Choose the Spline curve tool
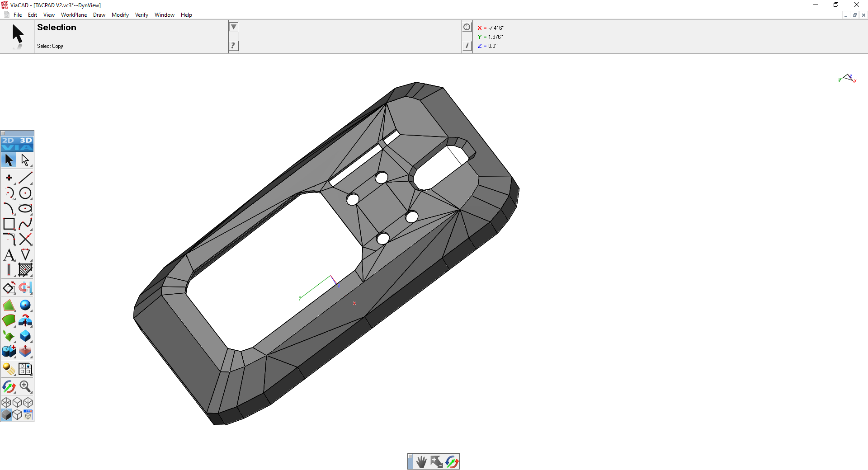The height and width of the screenshot is (470, 868). click(25, 224)
